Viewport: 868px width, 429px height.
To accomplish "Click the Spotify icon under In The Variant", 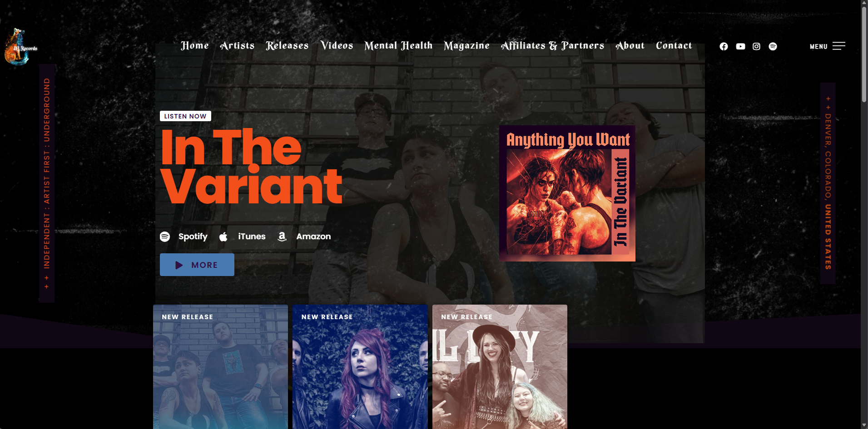I will click(165, 237).
